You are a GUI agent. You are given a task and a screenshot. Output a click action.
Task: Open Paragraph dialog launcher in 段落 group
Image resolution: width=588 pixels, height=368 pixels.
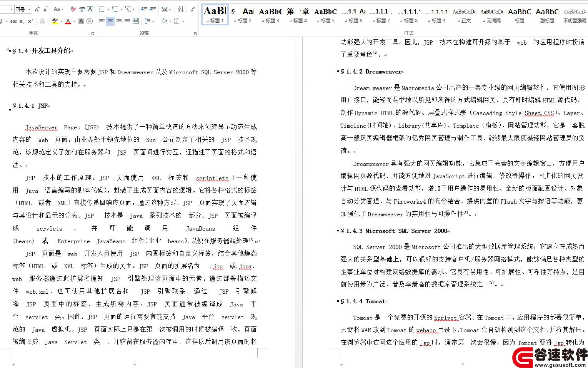(x=195, y=34)
